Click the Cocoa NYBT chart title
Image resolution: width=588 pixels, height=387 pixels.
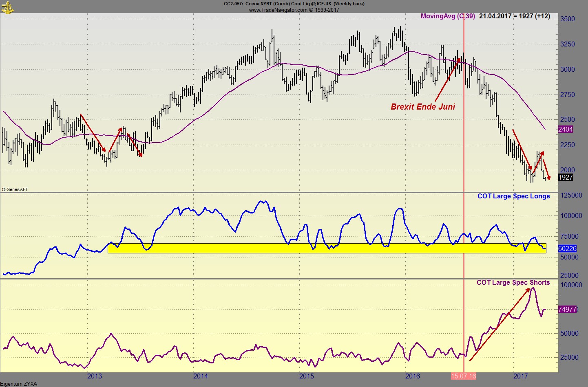coord(294,4)
